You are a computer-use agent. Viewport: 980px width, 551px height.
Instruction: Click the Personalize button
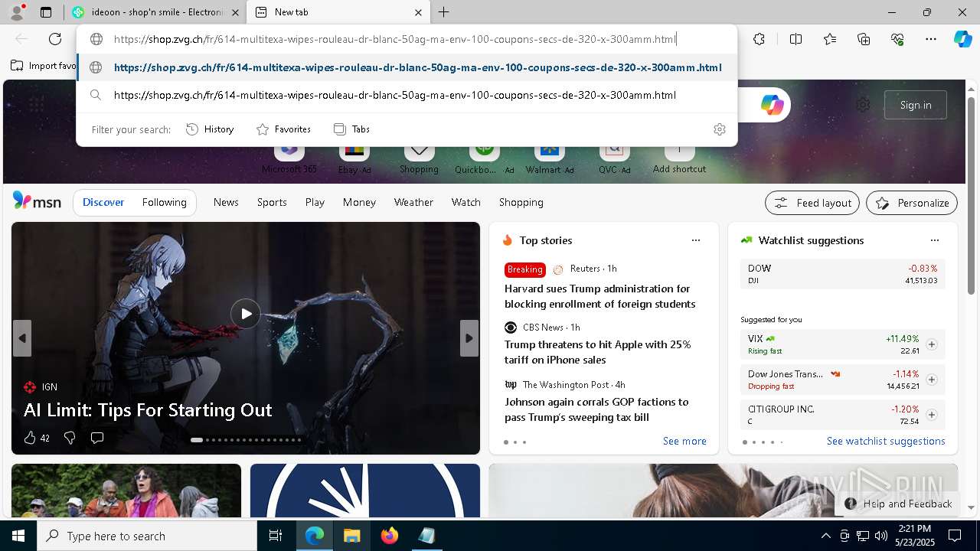[x=912, y=203]
